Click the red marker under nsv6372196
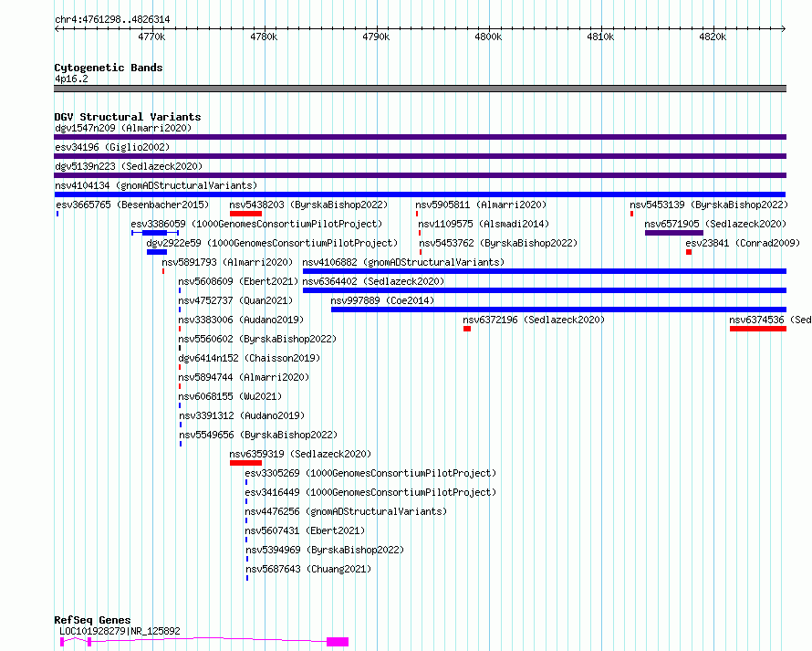812x651 pixels. [x=467, y=329]
